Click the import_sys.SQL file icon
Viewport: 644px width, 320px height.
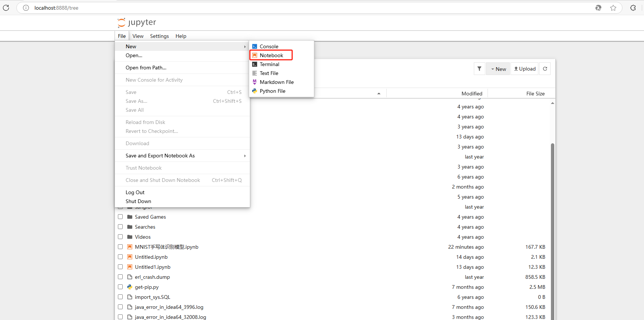click(x=130, y=297)
